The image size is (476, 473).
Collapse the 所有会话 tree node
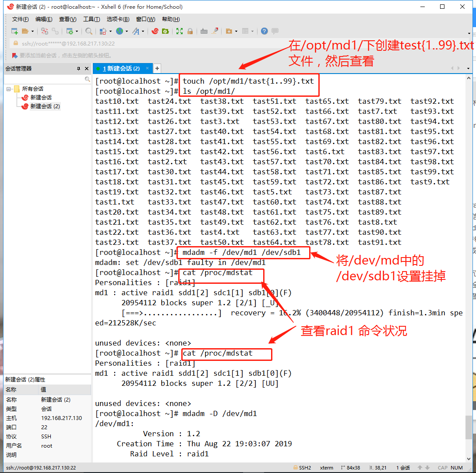click(8, 89)
